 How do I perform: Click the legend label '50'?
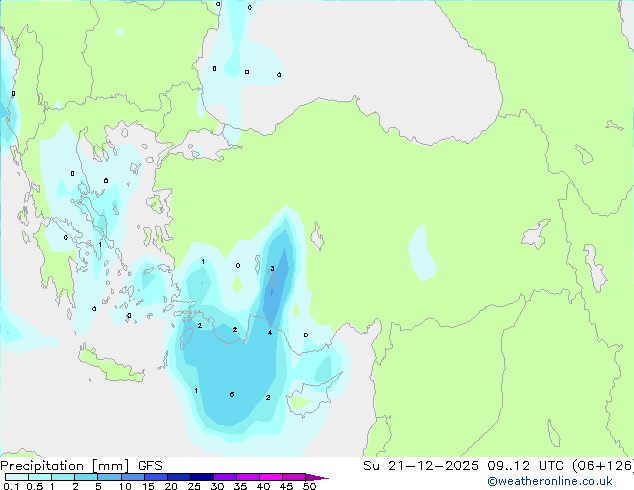click(310, 486)
